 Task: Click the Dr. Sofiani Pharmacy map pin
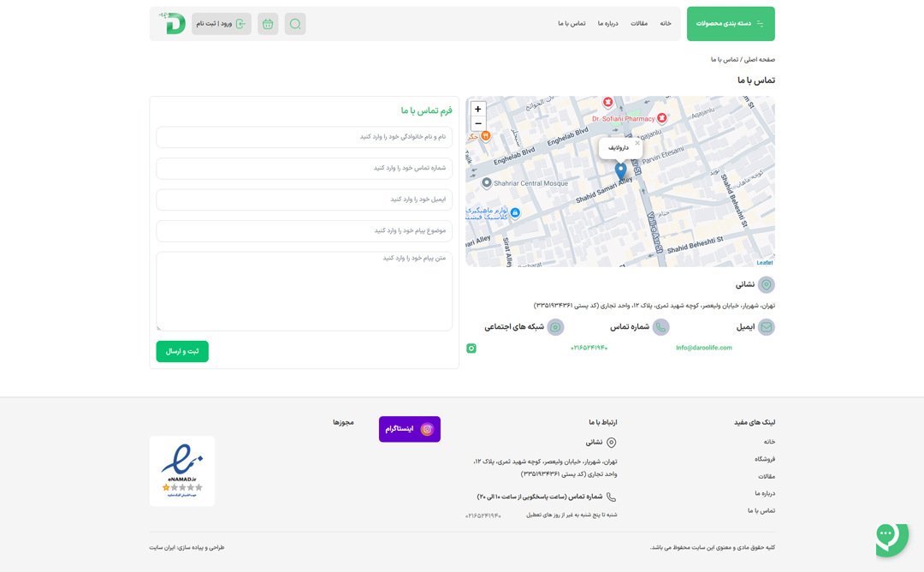(x=661, y=118)
